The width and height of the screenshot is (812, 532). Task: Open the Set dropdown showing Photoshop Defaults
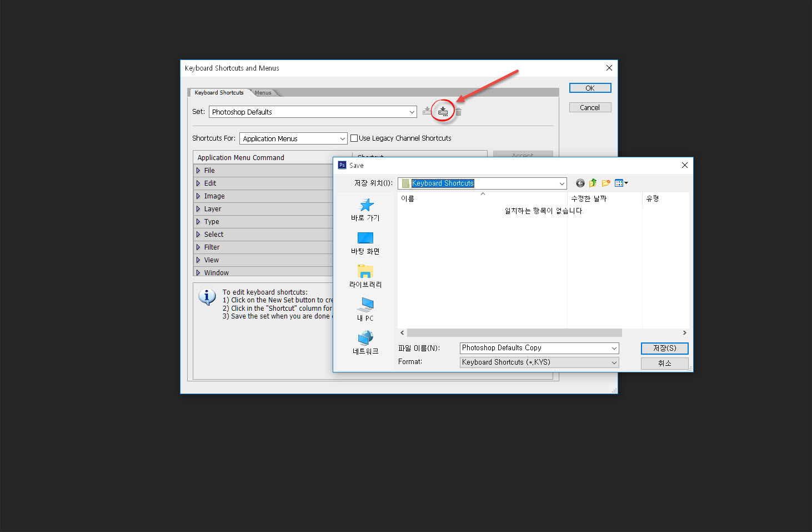[313, 112]
